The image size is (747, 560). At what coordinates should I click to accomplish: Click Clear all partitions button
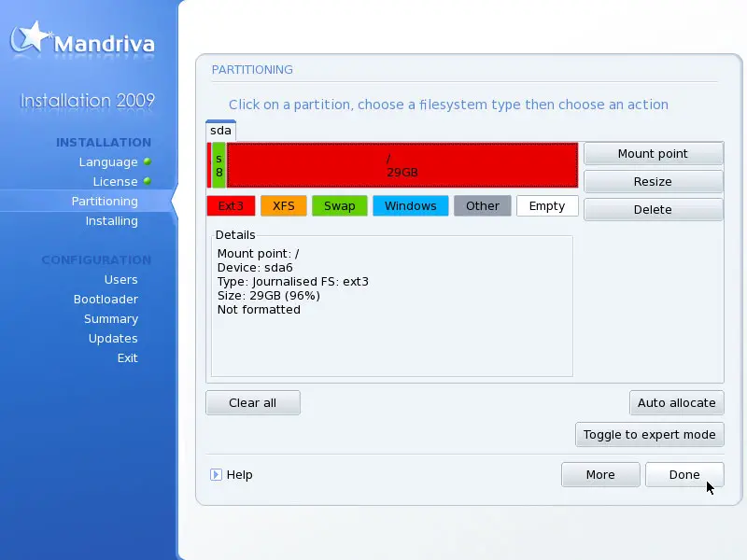[x=253, y=403]
